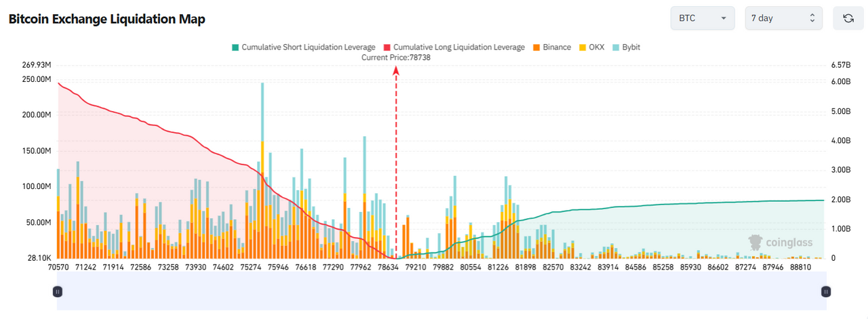Click the 85258 x-axis price label
The image size is (868, 319).
tap(663, 268)
